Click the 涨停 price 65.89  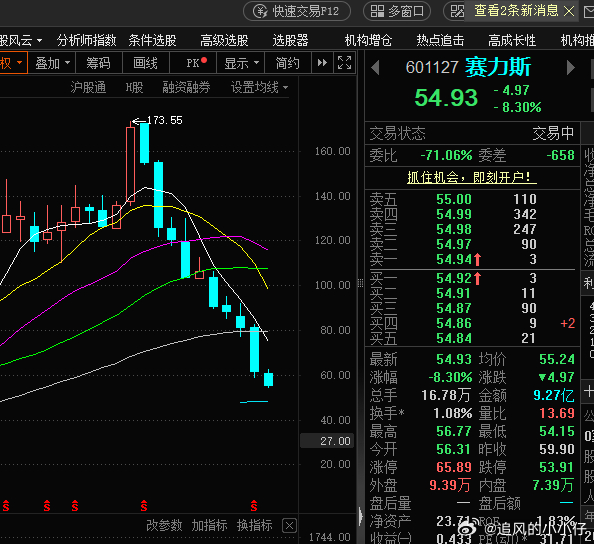click(x=454, y=467)
